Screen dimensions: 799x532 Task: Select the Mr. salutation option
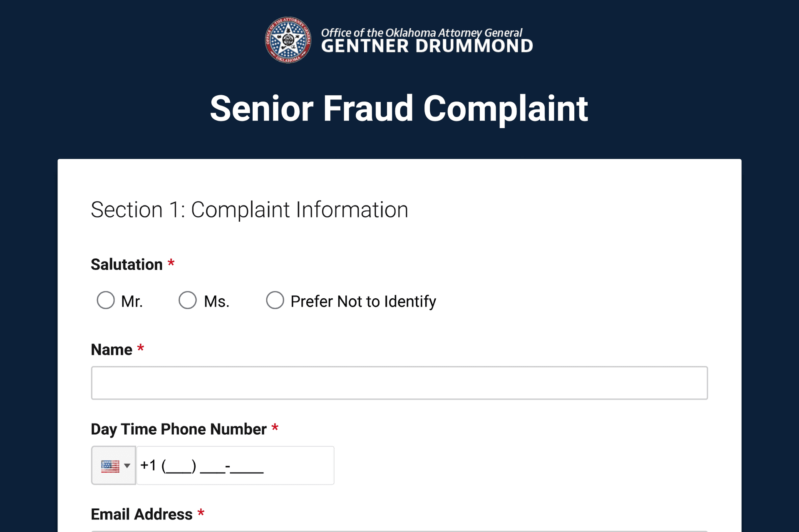click(106, 300)
